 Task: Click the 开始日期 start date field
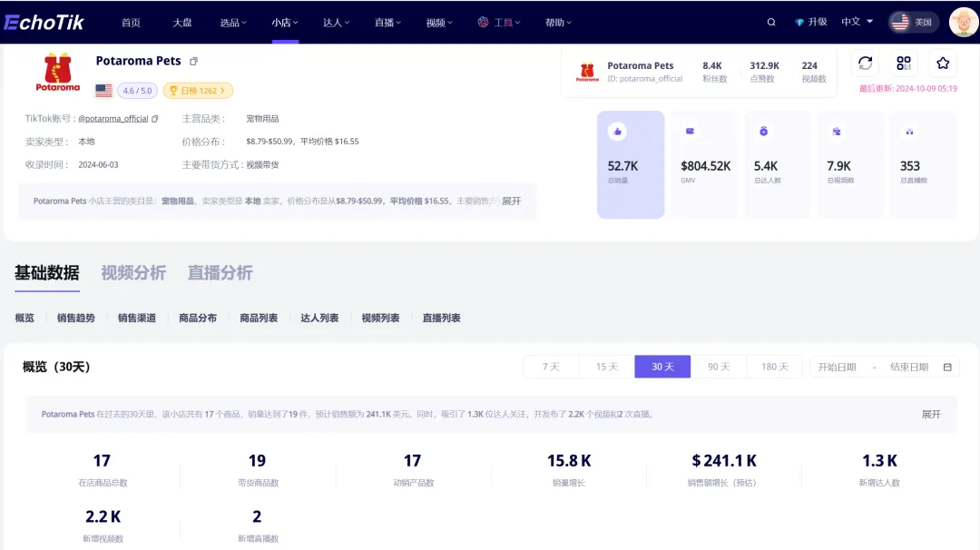tap(837, 367)
